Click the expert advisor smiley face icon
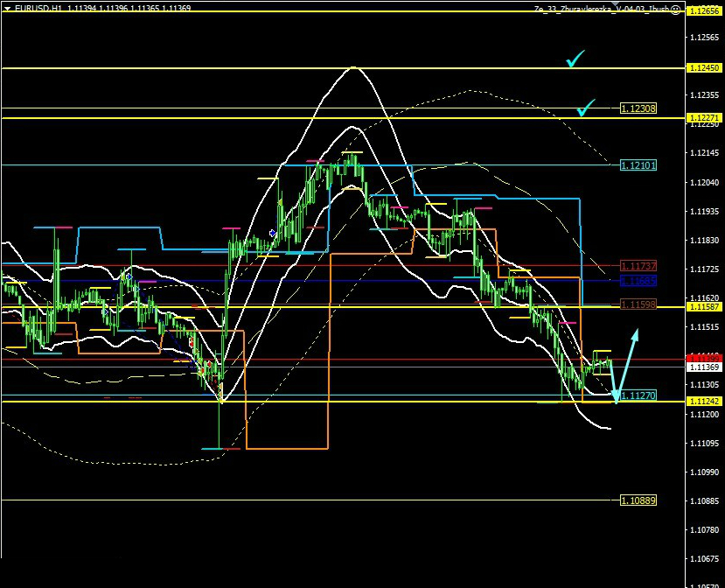The image size is (725, 588). click(675, 10)
